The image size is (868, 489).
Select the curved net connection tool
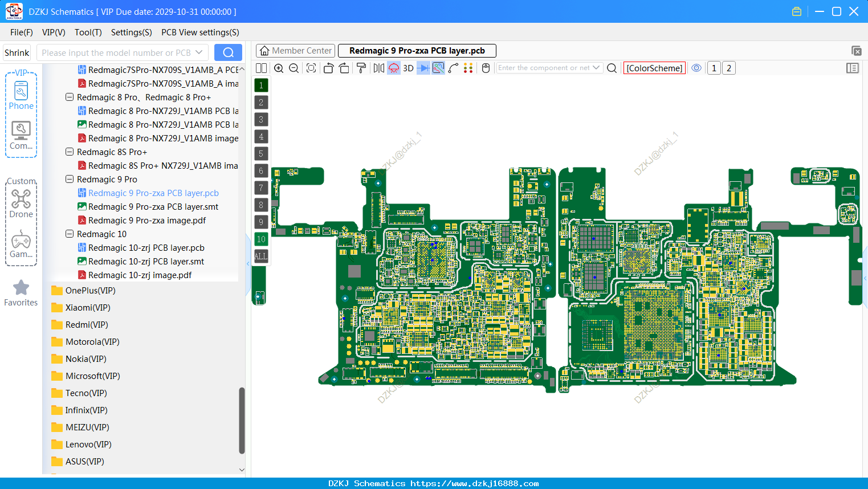453,68
